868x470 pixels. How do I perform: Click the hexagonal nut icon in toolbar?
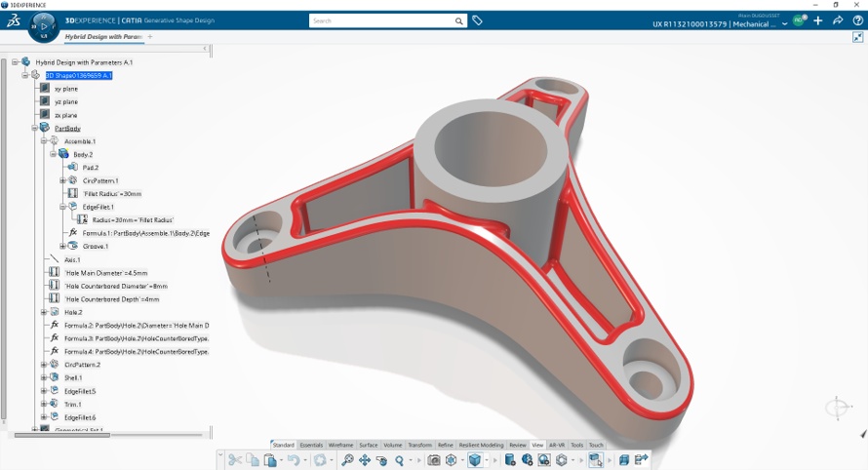click(x=562, y=459)
